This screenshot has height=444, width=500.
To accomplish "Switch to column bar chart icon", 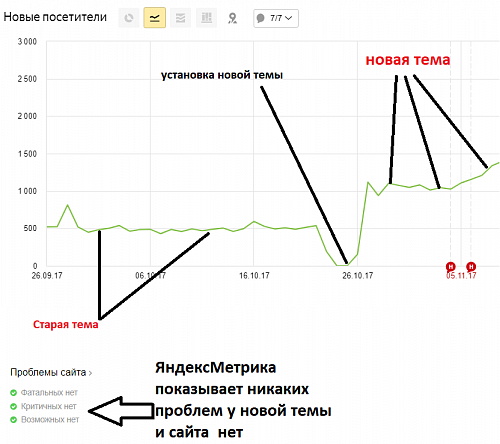I will tap(206, 18).
